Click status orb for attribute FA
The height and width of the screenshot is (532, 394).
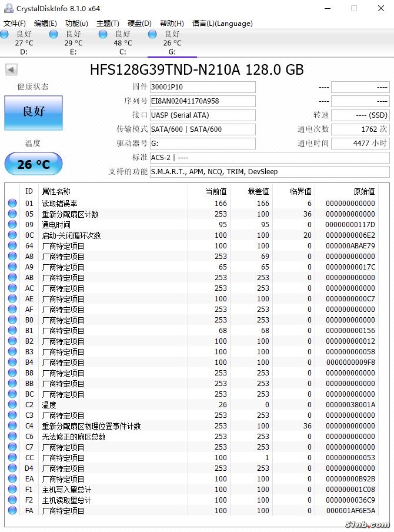coord(12,510)
